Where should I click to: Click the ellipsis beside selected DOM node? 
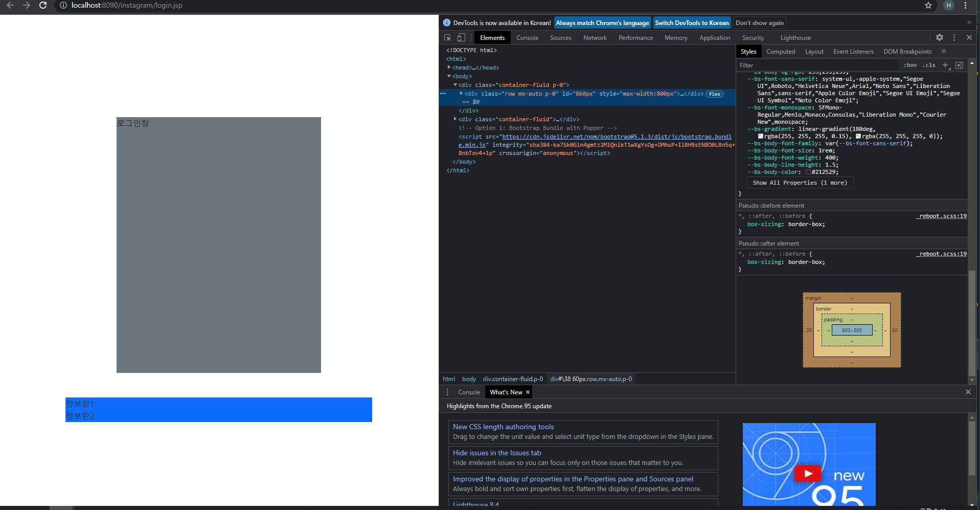click(x=443, y=94)
